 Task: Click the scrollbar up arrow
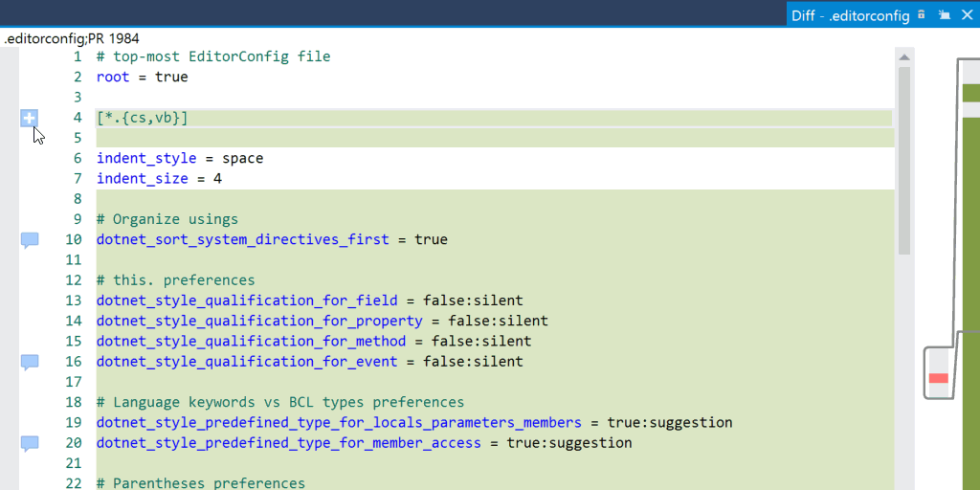903,58
